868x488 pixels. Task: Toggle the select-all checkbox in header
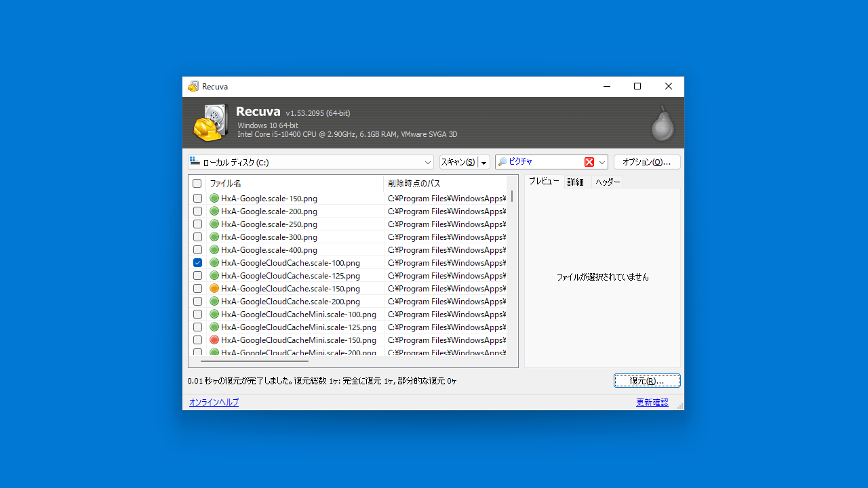[197, 184]
